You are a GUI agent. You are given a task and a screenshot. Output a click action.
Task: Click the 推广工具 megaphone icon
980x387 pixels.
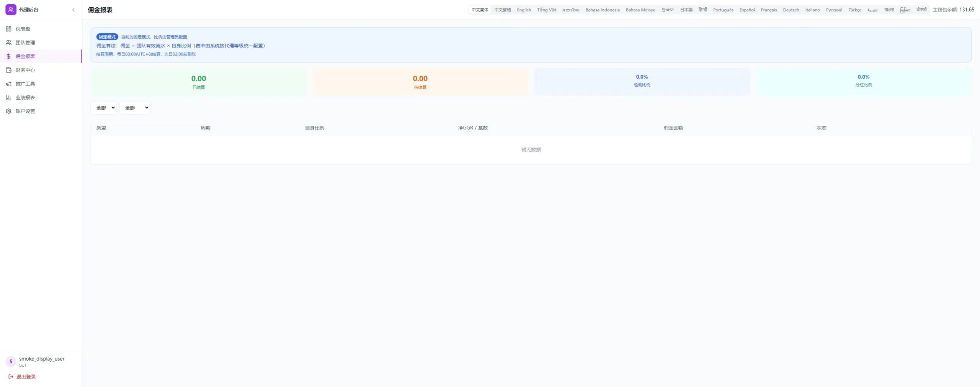pos(8,84)
